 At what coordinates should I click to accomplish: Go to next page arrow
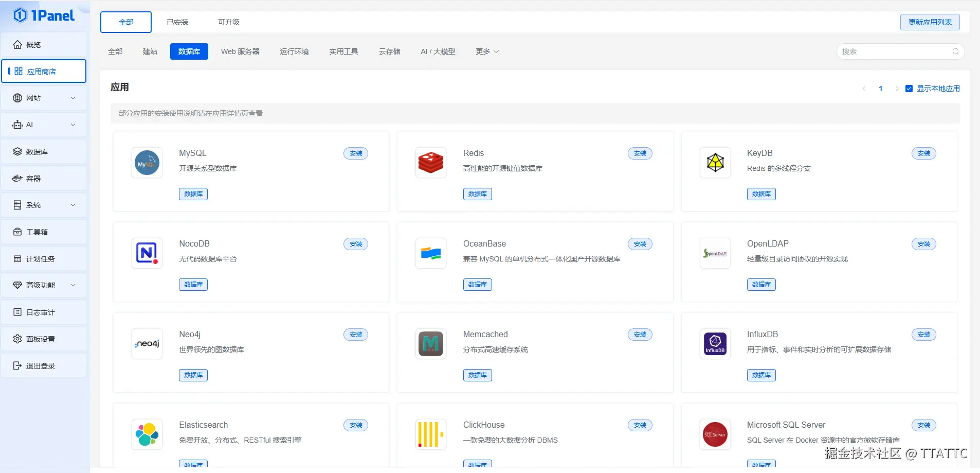(x=897, y=89)
